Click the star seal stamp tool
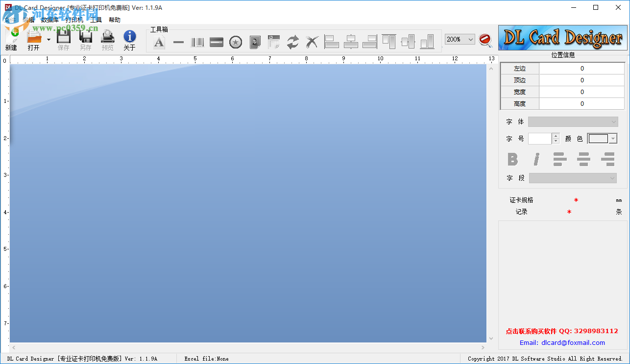The image size is (630, 364). click(236, 42)
